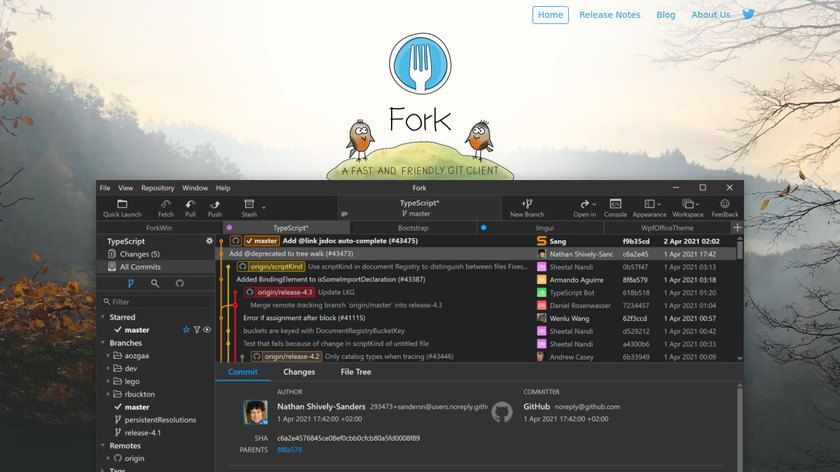Image resolution: width=840 pixels, height=472 pixels.
Task: Select commit 'Error if assignment after block (#41115)'
Action: click(304, 318)
